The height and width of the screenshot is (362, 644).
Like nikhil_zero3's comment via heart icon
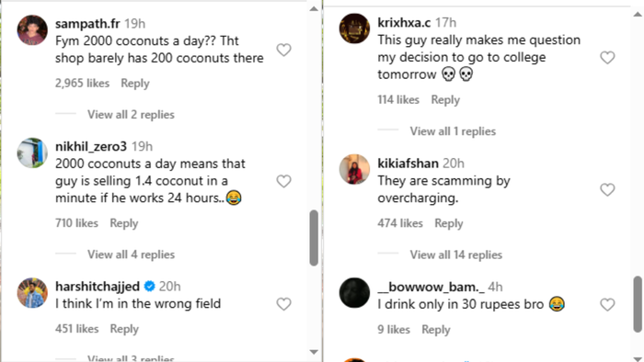pyautogui.click(x=283, y=181)
